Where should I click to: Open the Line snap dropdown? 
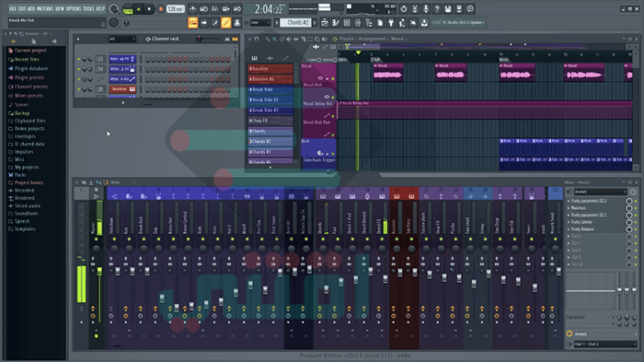pyautogui.click(x=259, y=23)
